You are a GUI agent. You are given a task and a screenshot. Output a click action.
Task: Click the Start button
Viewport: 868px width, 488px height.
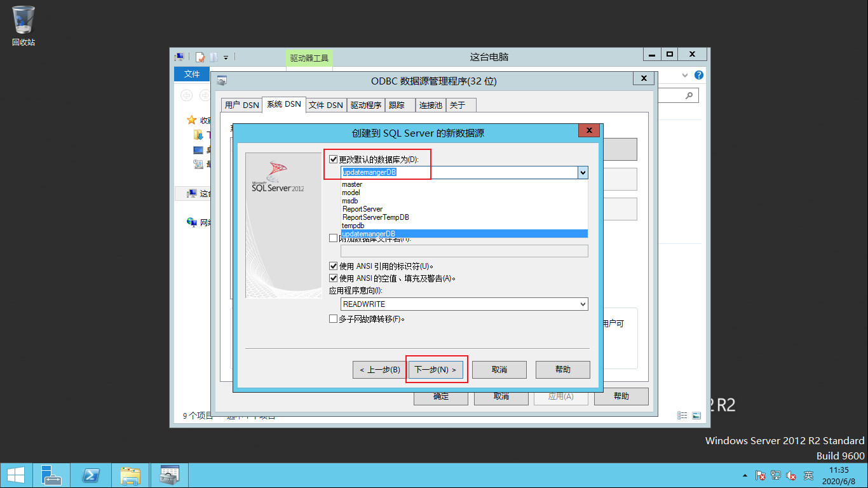pyautogui.click(x=15, y=475)
